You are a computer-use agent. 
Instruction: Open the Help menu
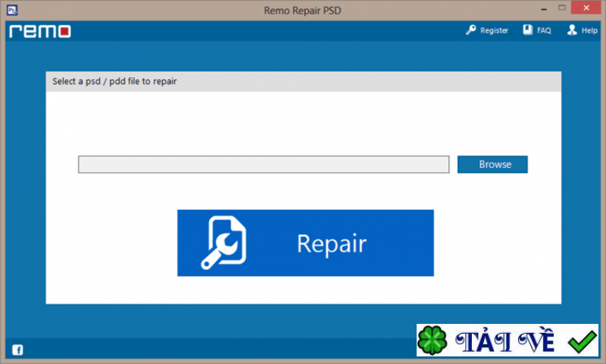point(583,30)
